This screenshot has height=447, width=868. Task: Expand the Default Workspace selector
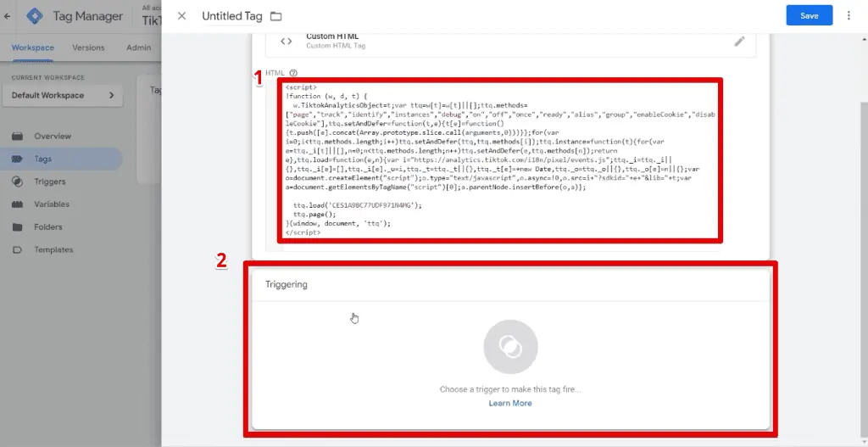[x=63, y=95]
